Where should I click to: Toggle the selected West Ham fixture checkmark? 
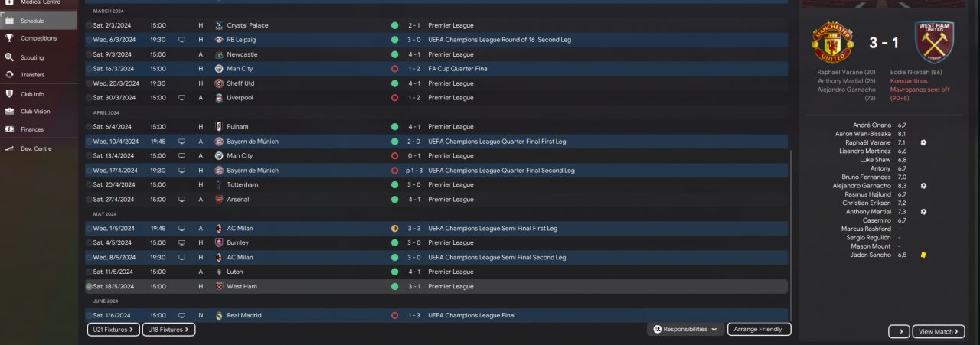[89, 286]
